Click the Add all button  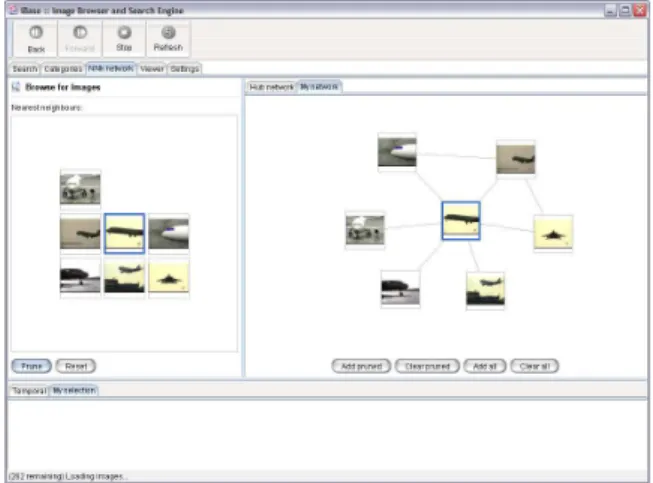point(485,366)
